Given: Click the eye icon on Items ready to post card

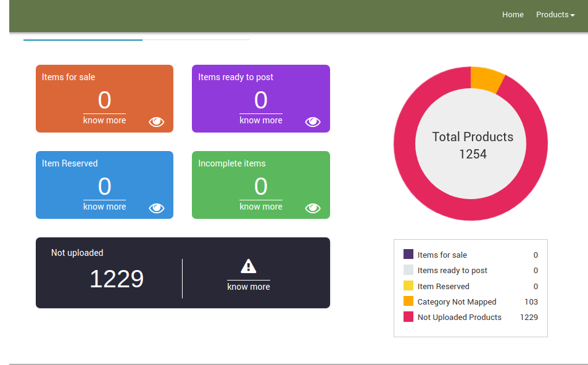Looking at the screenshot, I should pos(313,122).
